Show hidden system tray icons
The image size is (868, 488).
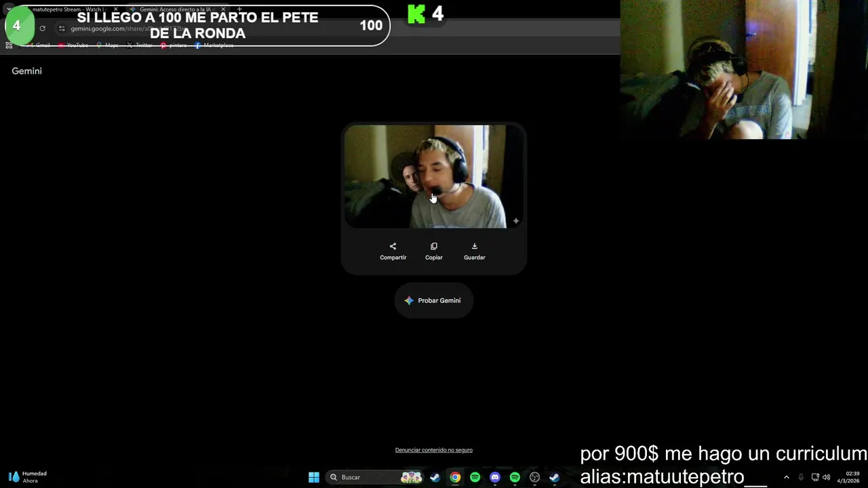(x=787, y=477)
